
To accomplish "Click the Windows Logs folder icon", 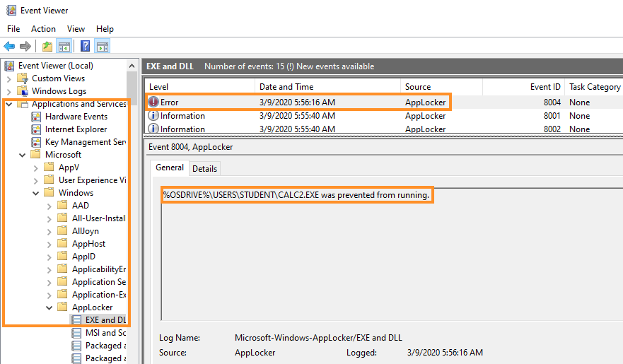I will pos(23,91).
